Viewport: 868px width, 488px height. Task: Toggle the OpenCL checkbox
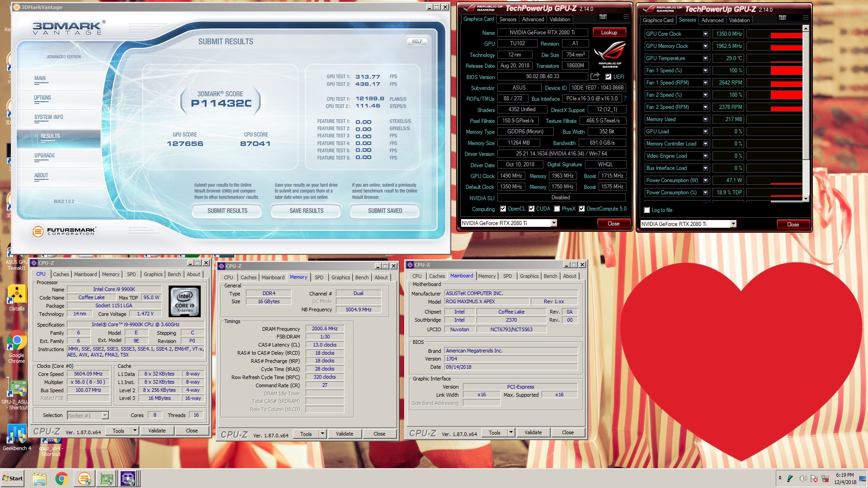503,209
